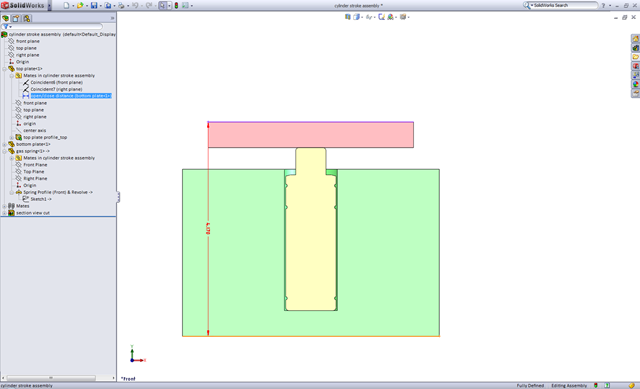The width and height of the screenshot is (640, 389).
Task: Collapse the 'top plate<1>' component node
Action: point(4,69)
